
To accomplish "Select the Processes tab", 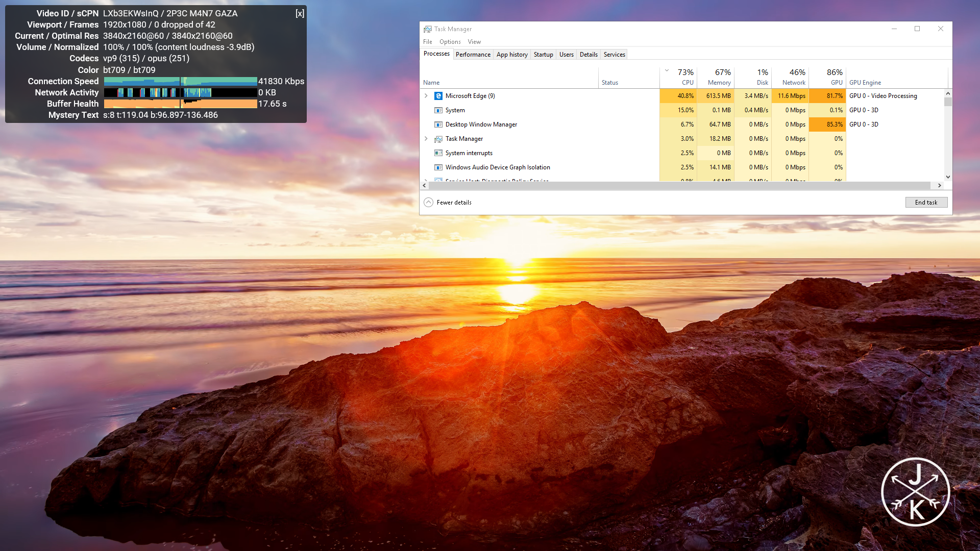I will (x=436, y=54).
